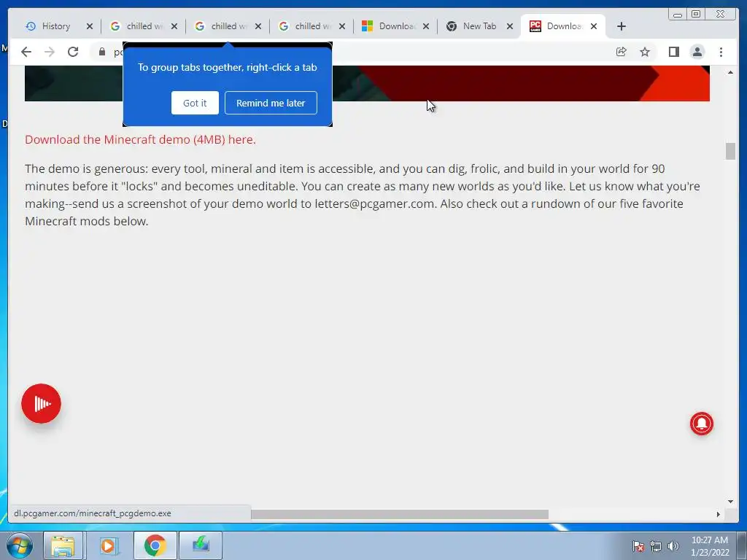Open Windows Media Player from taskbar
Screen dimensions: 747x560
108,545
